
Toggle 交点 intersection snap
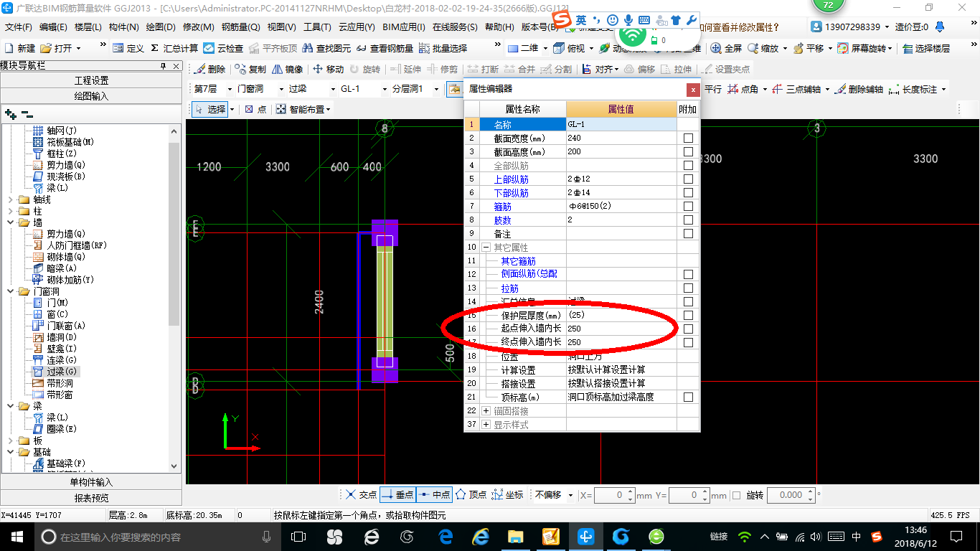click(x=360, y=495)
